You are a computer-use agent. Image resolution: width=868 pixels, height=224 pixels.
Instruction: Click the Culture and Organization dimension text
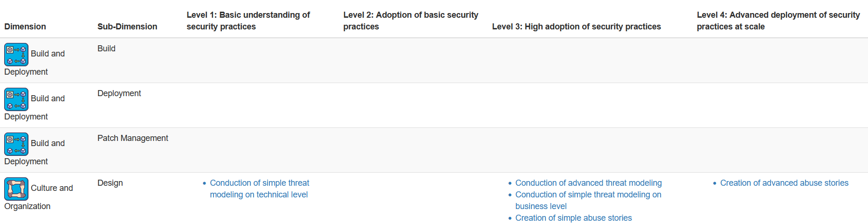[x=39, y=197]
